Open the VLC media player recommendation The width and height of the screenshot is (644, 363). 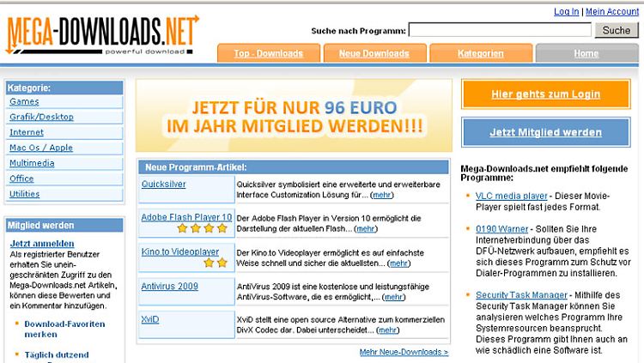(x=510, y=197)
